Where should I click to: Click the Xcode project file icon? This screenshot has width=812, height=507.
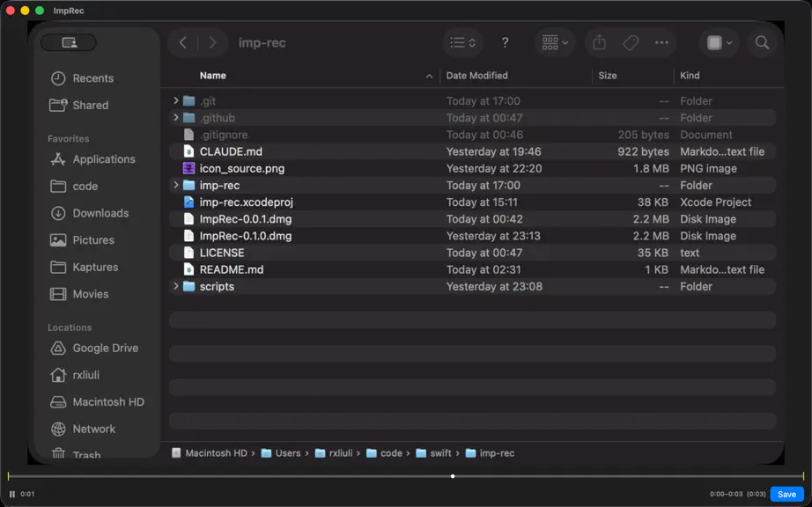[x=189, y=202]
